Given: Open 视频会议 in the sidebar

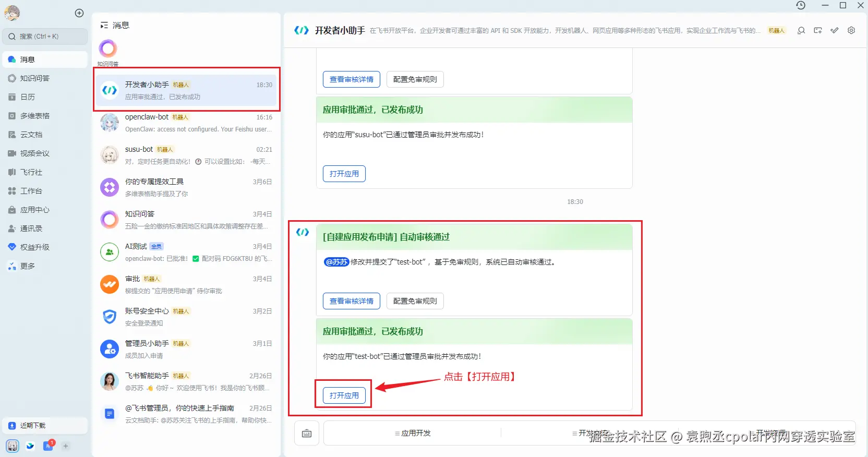Looking at the screenshot, I should pyautogui.click(x=45, y=153).
